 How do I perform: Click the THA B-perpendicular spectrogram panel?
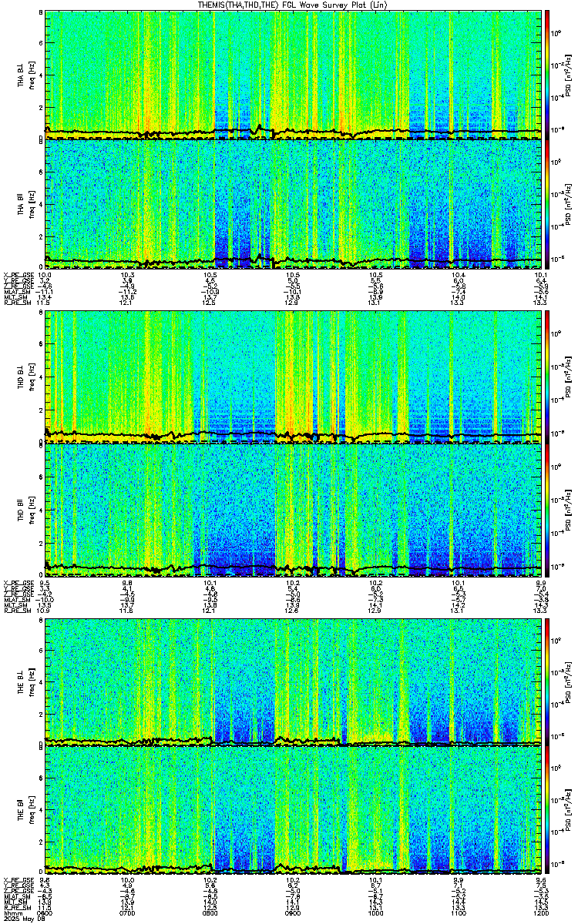pos(293,75)
